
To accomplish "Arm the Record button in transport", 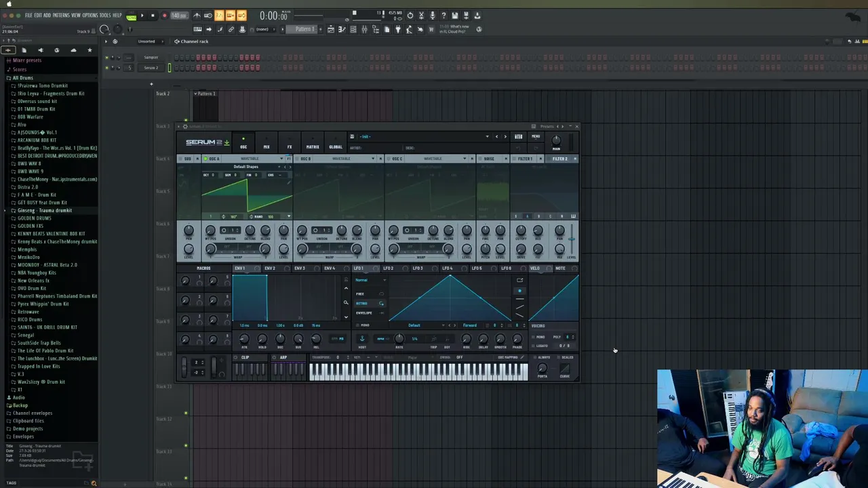I will click(165, 15).
